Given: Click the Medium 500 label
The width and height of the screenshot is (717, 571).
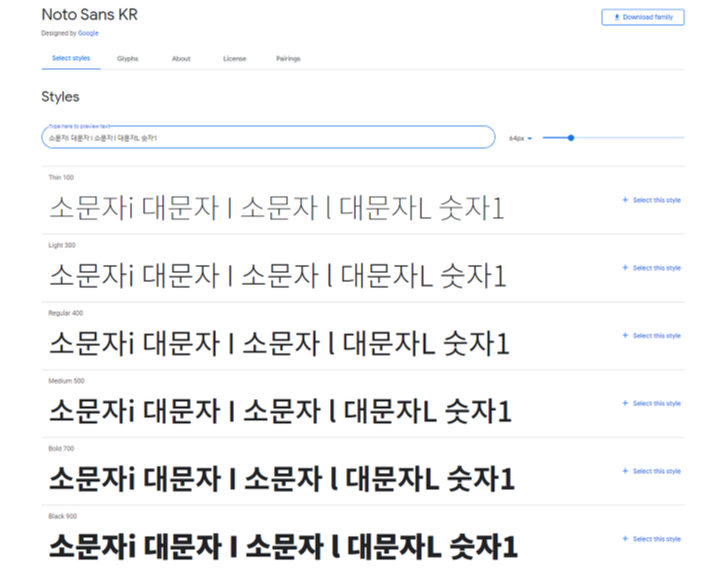Looking at the screenshot, I should click(x=67, y=381).
